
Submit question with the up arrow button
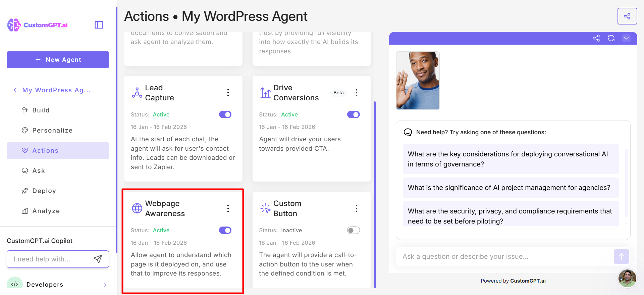[x=621, y=256]
